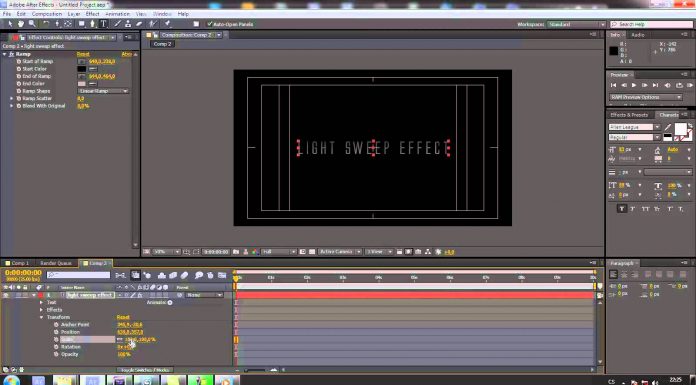Switch to the Audio panel tab
This screenshot has width=696, height=385.
[638, 35]
